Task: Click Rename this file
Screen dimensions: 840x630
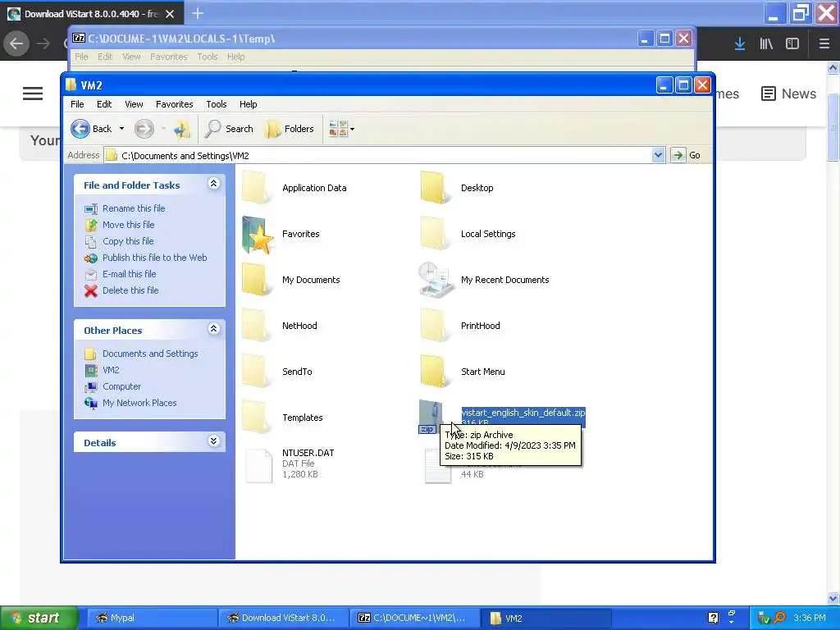Action: tap(134, 208)
